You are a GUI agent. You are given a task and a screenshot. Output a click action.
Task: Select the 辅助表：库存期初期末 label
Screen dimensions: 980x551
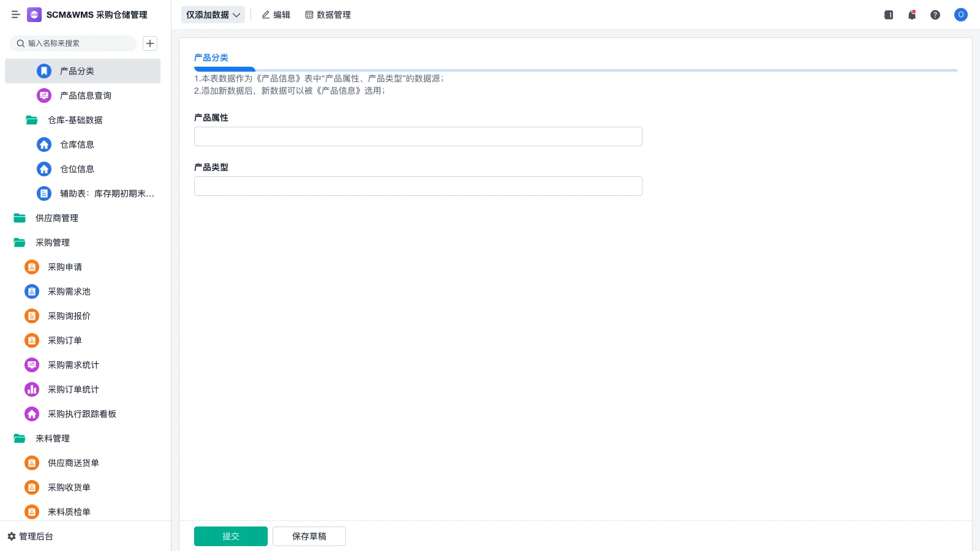pyautogui.click(x=107, y=193)
